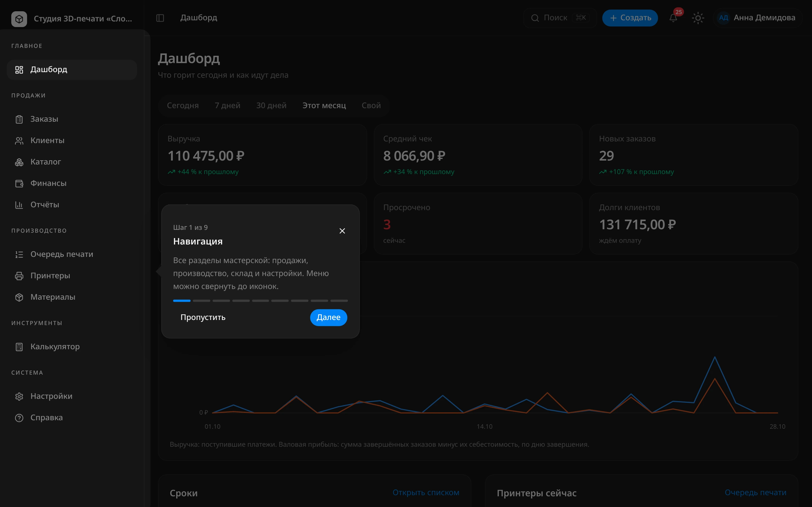Screen dimensions: 812x507
Task: Open the notifications bell
Action: click(673, 18)
